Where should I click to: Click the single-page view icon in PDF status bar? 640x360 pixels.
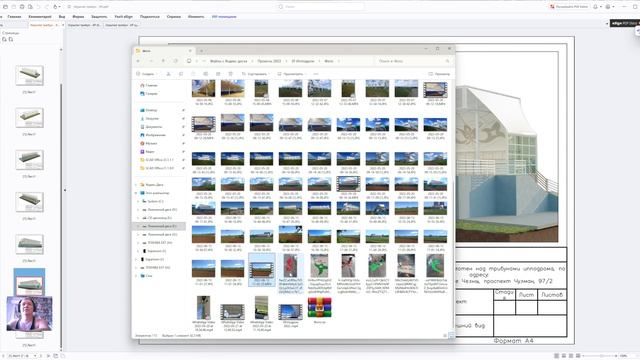(557, 356)
